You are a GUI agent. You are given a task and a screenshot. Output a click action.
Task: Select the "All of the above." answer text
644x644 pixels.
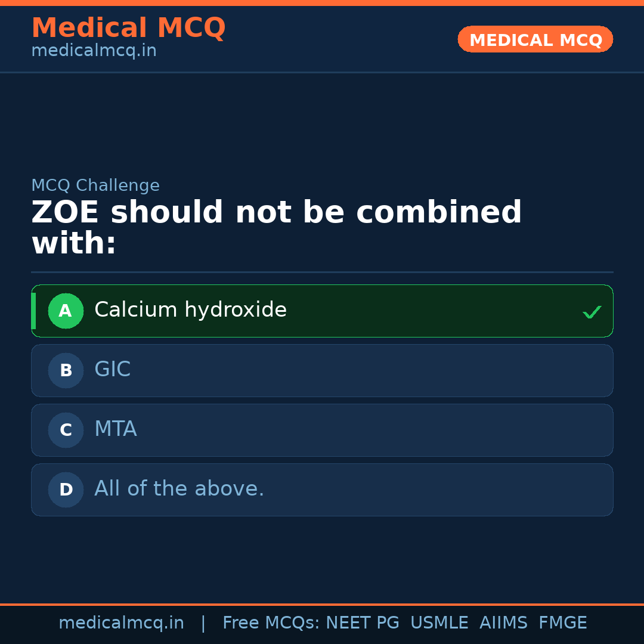click(x=179, y=489)
